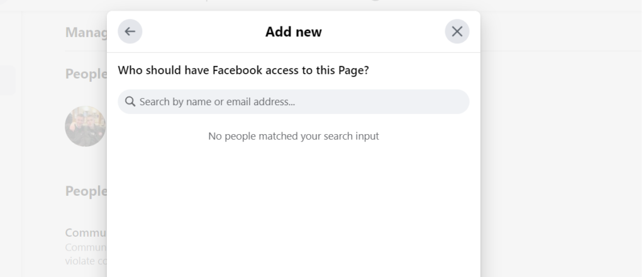Click the divider under the dialog header
Screen dimensions: 644x277
tap(293, 52)
